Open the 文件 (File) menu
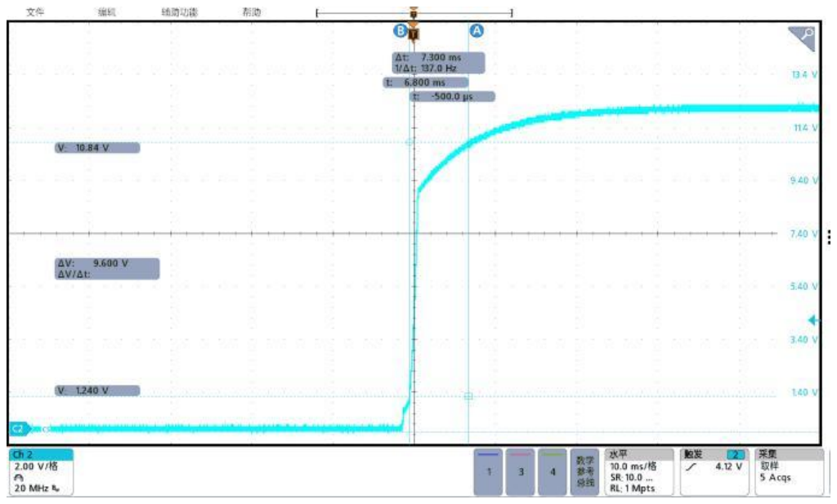The height and width of the screenshot is (504, 837). coord(34,11)
